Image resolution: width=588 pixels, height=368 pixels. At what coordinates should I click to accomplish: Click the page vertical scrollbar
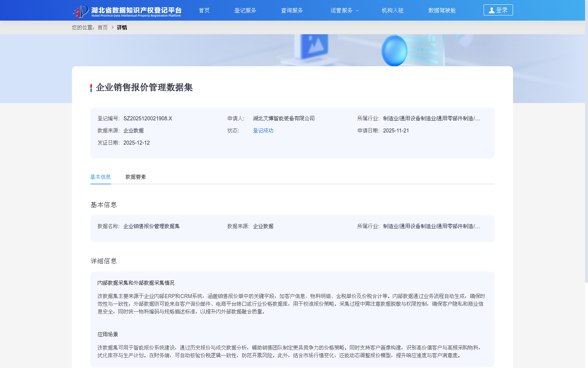pos(587,142)
